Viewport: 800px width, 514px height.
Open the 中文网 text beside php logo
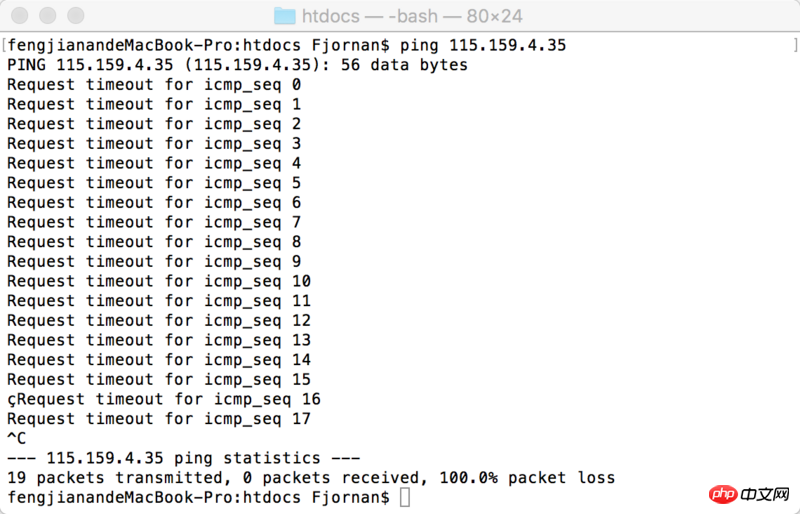click(x=765, y=494)
